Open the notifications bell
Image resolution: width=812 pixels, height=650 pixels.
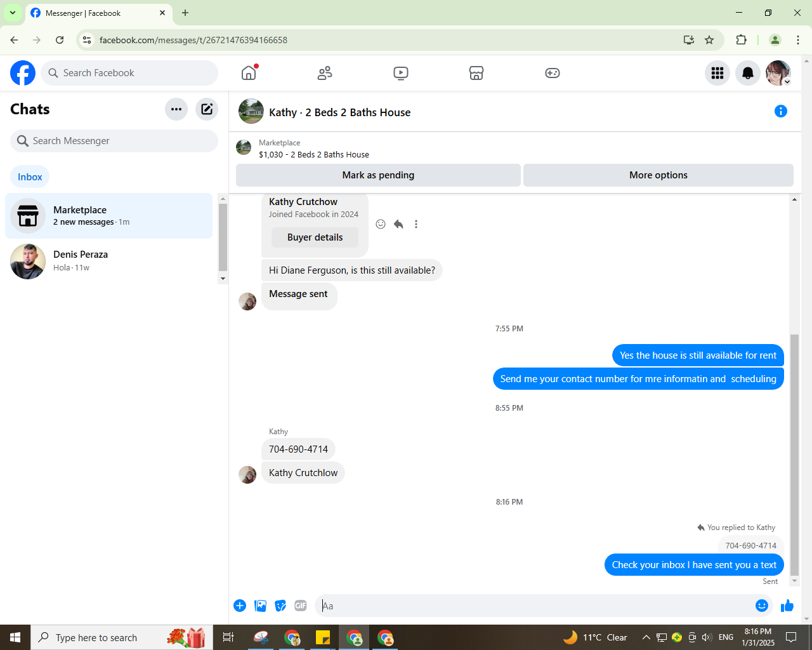click(748, 73)
